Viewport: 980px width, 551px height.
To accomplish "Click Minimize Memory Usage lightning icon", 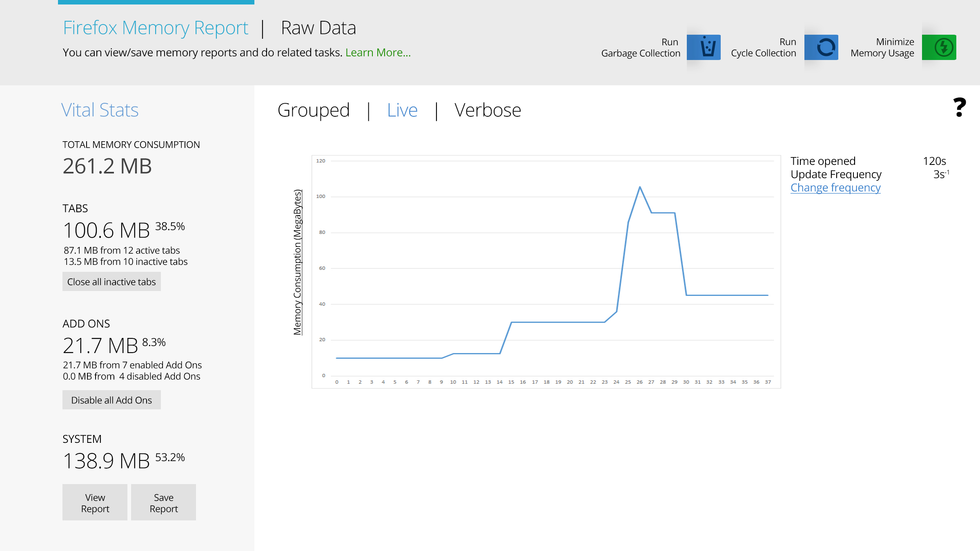I will click(x=939, y=47).
